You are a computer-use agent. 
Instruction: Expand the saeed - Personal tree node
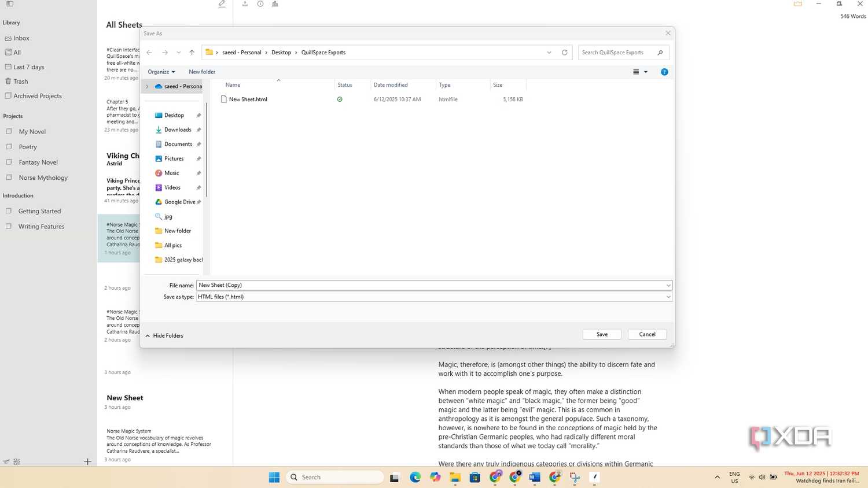148,87
